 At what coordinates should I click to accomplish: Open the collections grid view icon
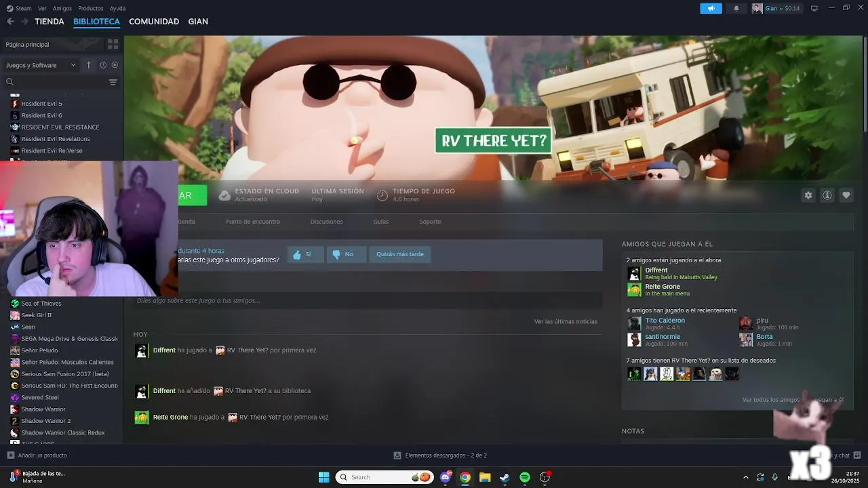pos(113,44)
